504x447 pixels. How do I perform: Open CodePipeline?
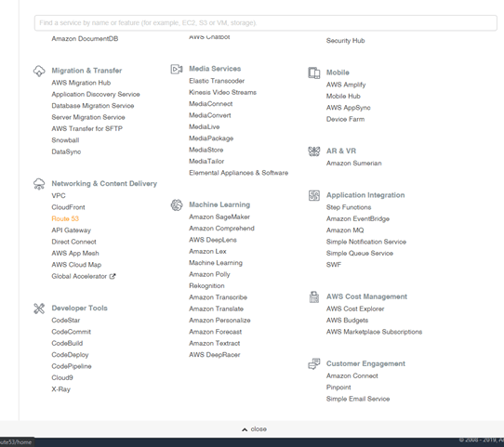pyautogui.click(x=72, y=366)
